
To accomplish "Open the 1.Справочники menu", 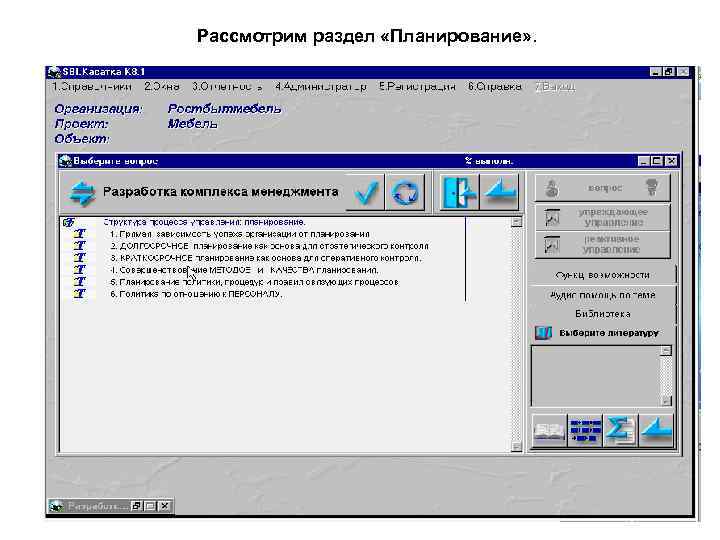I will 92,87.
